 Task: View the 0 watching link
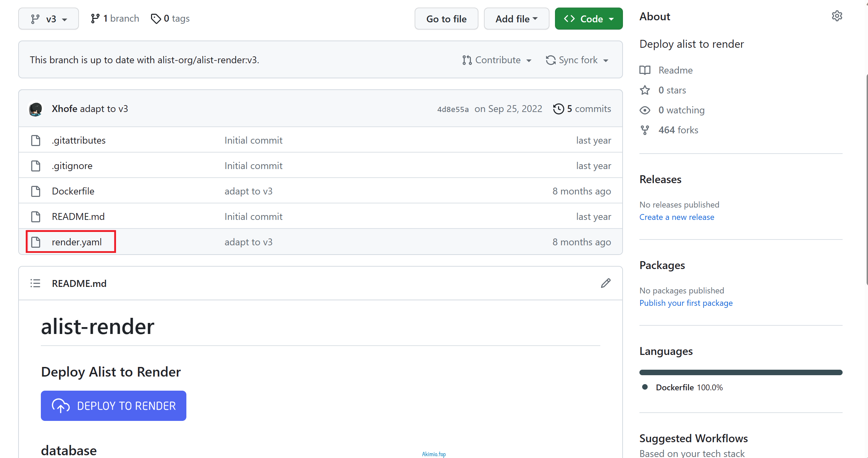click(681, 110)
